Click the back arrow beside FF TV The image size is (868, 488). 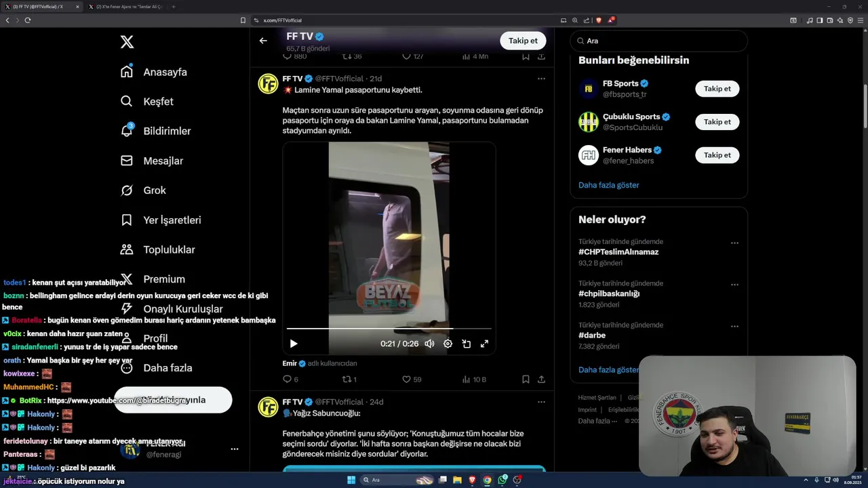[263, 41]
